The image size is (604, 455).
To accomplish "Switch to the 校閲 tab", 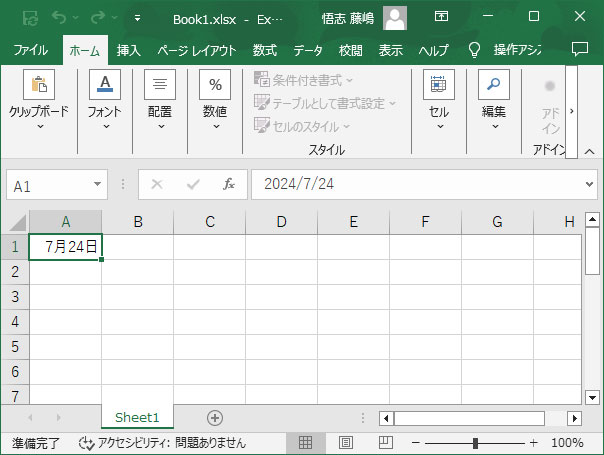I will coord(351,50).
